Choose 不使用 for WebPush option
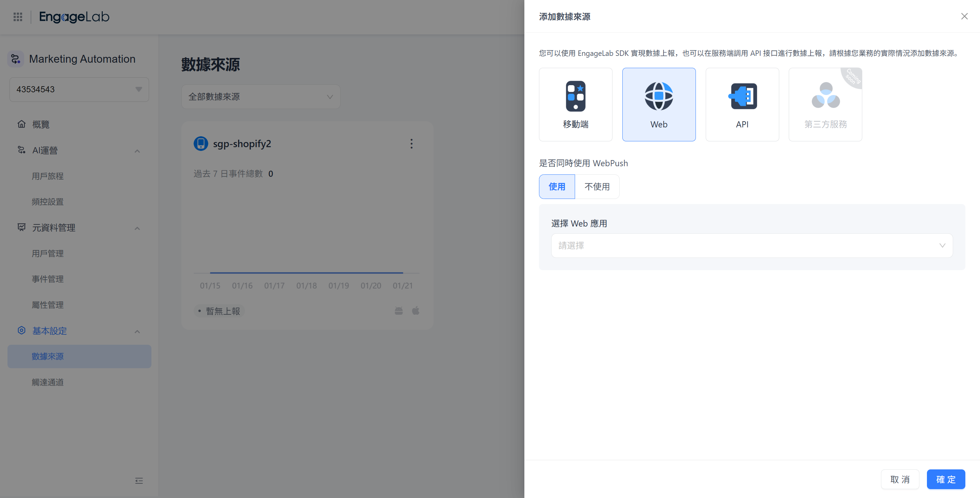The height and width of the screenshot is (498, 980). (x=597, y=187)
